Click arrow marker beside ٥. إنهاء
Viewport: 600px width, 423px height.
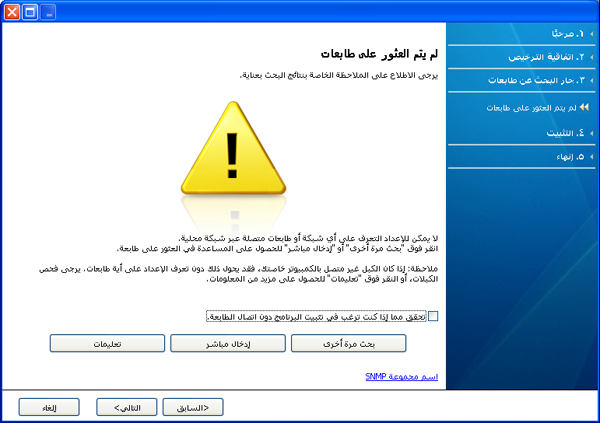(592, 157)
